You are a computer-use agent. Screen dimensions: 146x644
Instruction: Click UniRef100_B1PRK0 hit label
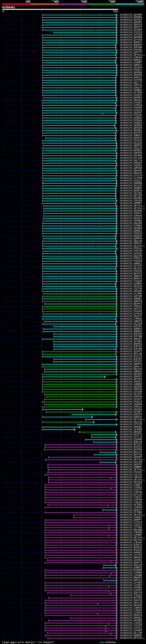[131, 98]
